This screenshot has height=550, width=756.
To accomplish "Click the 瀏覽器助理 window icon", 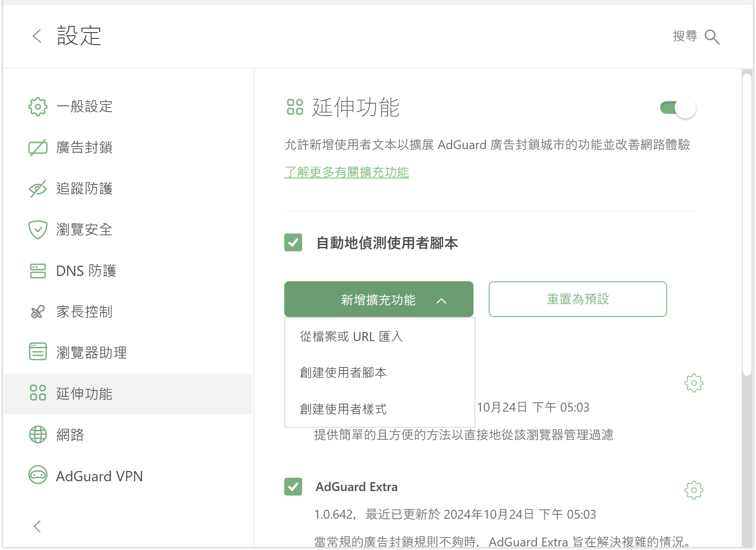I will pos(38,352).
